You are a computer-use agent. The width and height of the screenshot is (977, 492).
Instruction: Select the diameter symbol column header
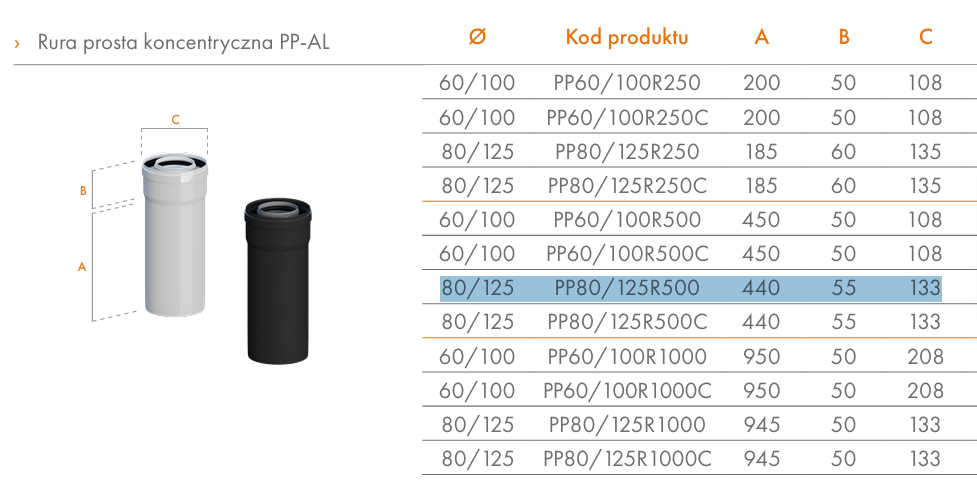point(477,37)
